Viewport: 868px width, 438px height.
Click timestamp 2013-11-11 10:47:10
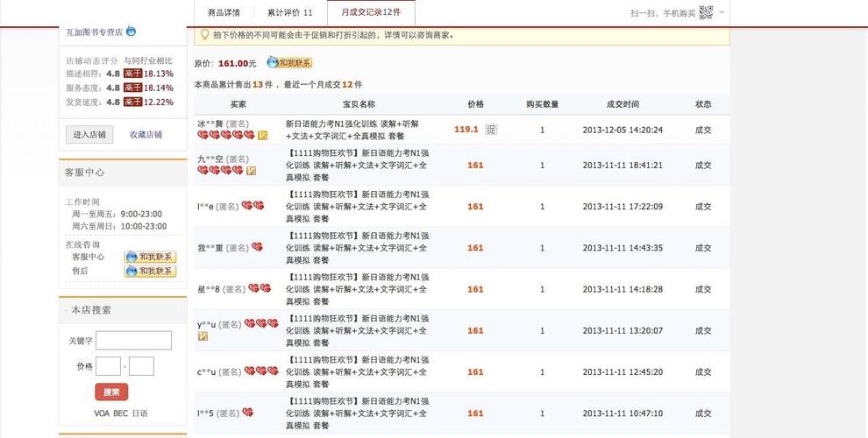tap(623, 413)
